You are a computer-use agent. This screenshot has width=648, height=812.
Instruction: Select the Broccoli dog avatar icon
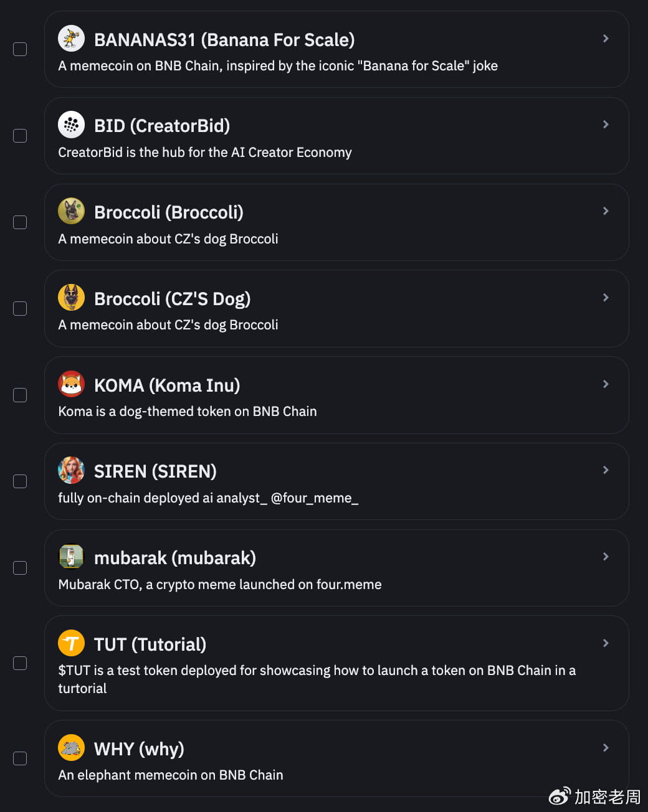tap(71, 211)
